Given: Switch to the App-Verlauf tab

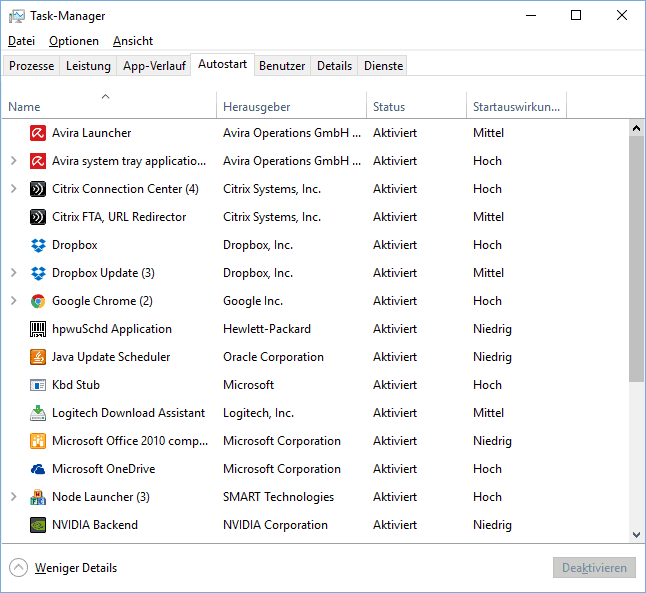Looking at the screenshot, I should point(154,66).
